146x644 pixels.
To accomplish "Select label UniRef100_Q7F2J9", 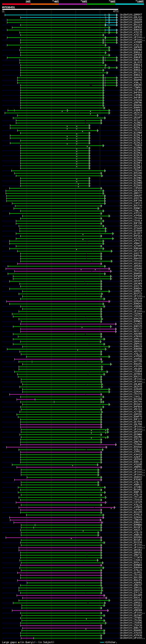I will pyautogui.click(x=131, y=593).
